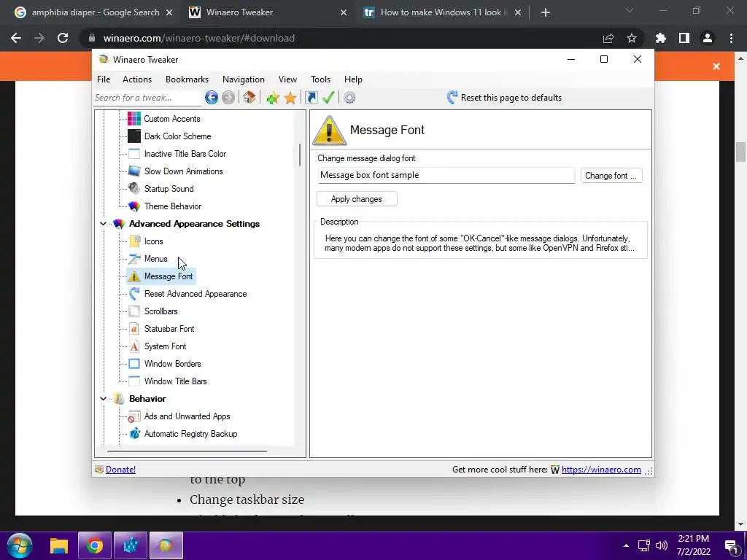The height and width of the screenshot is (560, 747).
Task: Click the Reset Advanced Appearance arrow icon
Action: 134,294
